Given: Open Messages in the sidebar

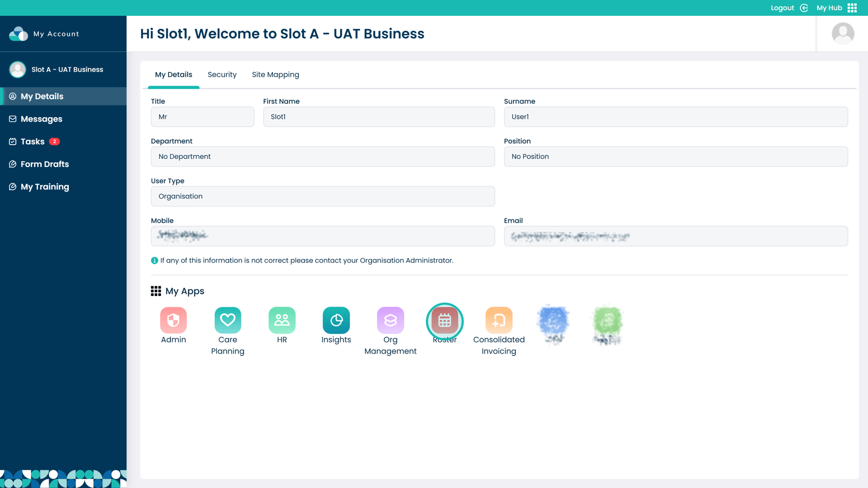Looking at the screenshot, I should [41, 119].
